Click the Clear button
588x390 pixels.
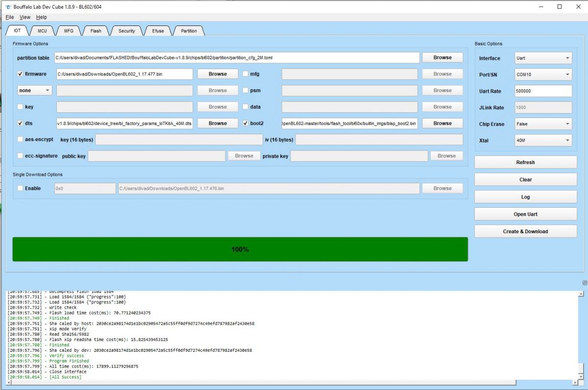(525, 179)
